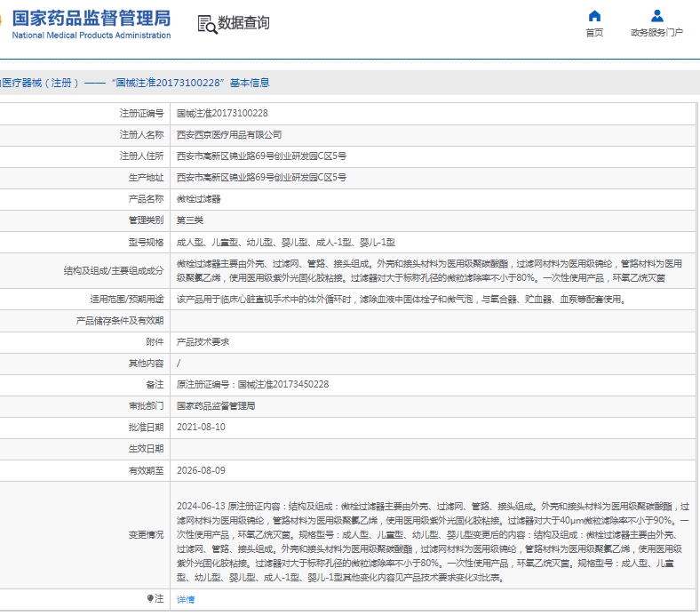Open the 政务服务门户 user portal icon

click(656, 16)
